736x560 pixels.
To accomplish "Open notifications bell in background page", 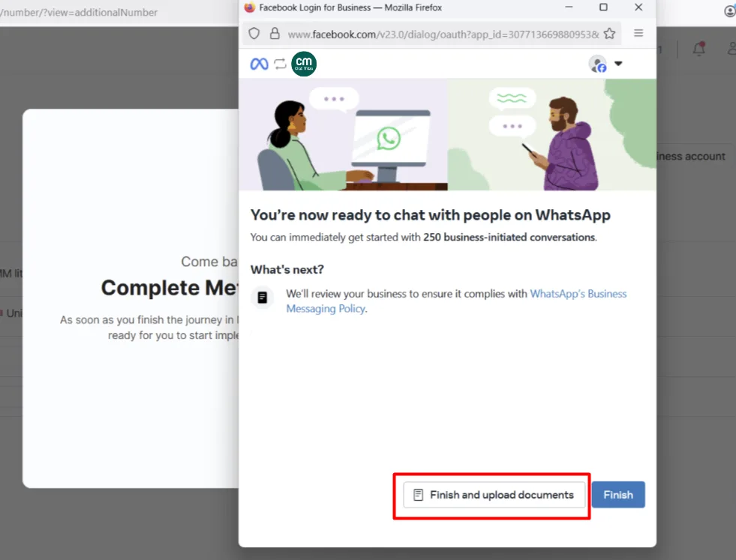I will coord(699,48).
